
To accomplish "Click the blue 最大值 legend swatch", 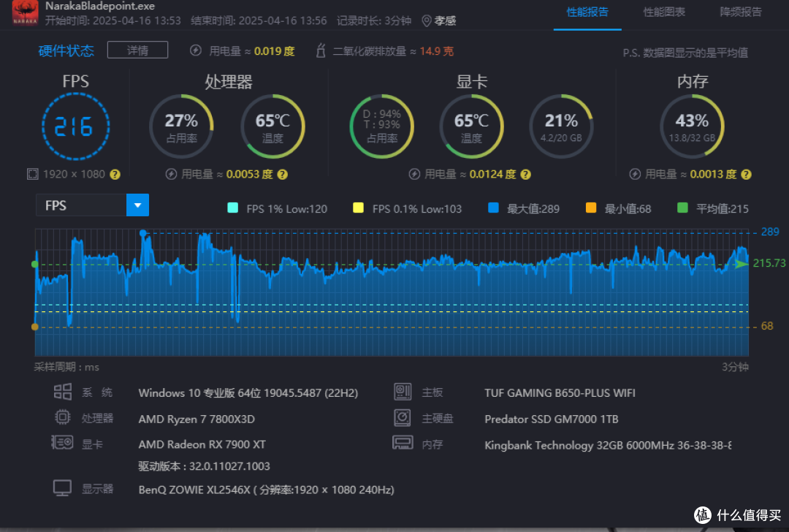I will click(x=493, y=208).
